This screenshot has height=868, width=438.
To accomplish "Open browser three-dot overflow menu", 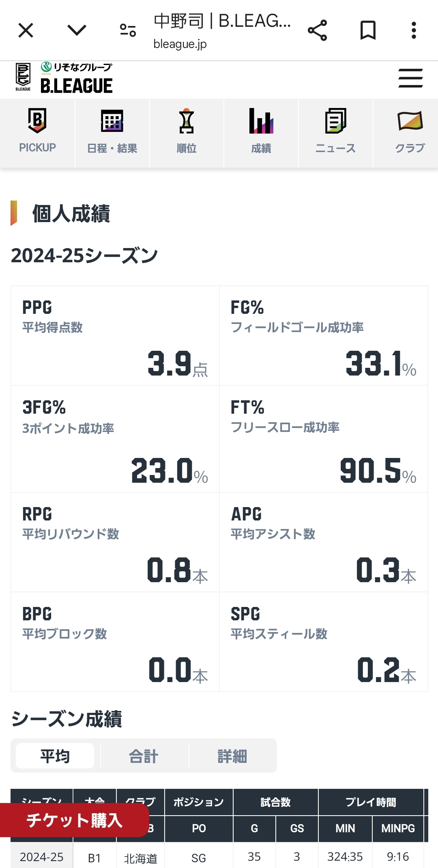I will click(414, 30).
